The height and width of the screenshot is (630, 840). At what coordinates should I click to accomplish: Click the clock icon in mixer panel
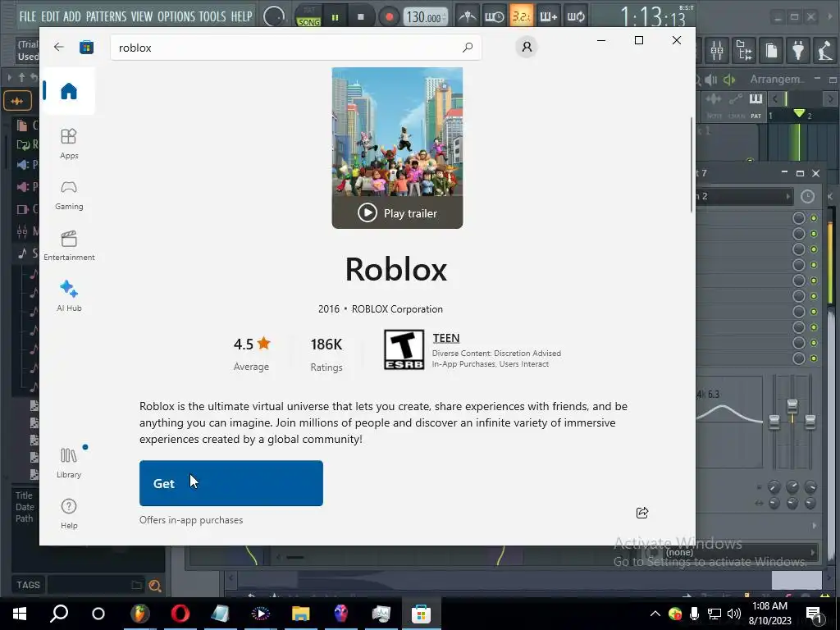807,197
